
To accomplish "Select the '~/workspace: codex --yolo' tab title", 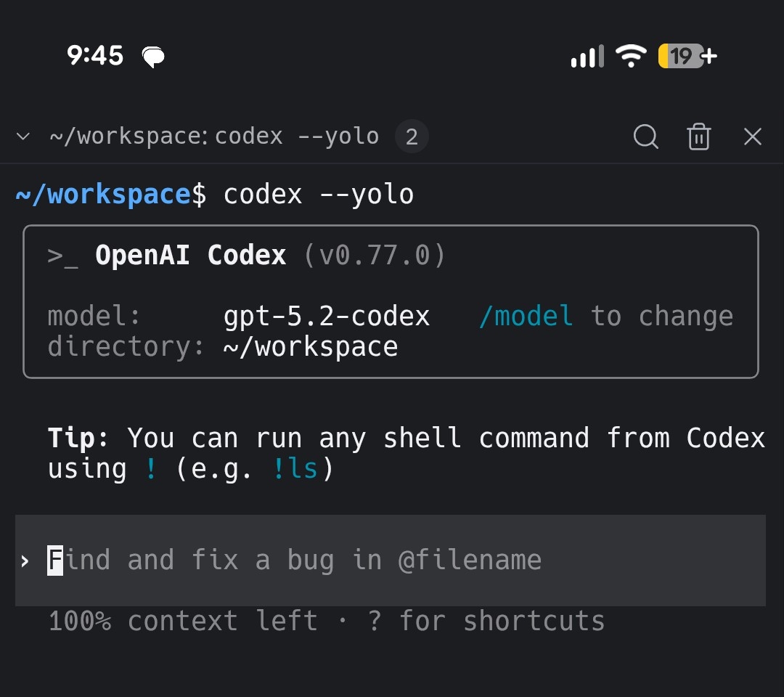I will click(x=214, y=136).
